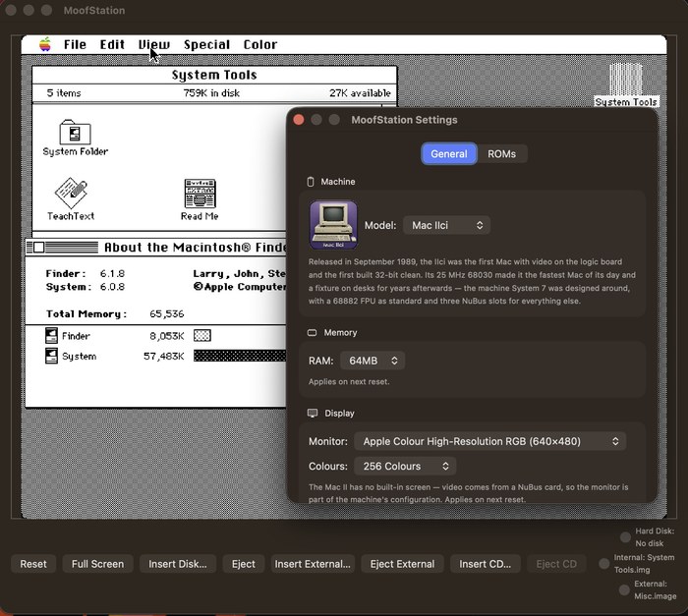
Task: Click the '27K available' text
Action: click(x=360, y=93)
